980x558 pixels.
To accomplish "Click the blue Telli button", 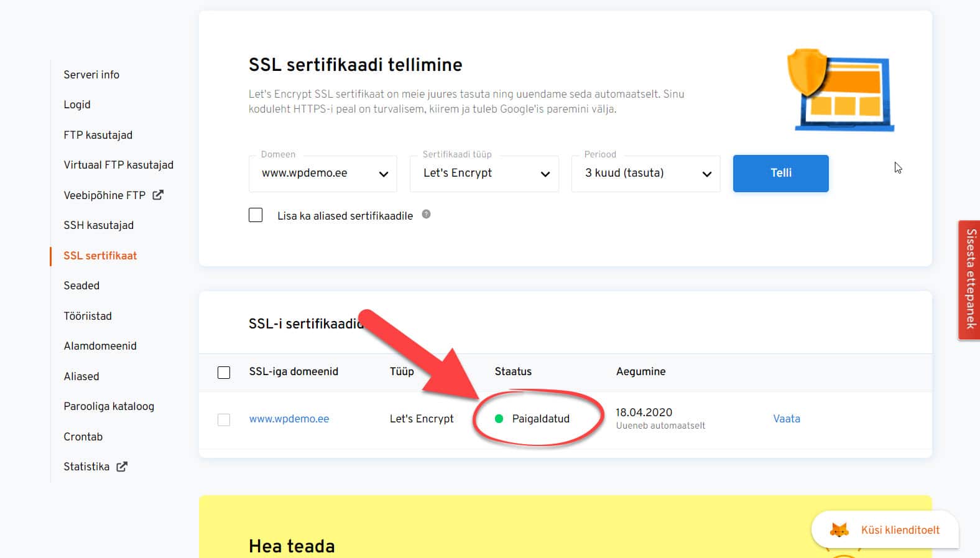I will pos(781,174).
